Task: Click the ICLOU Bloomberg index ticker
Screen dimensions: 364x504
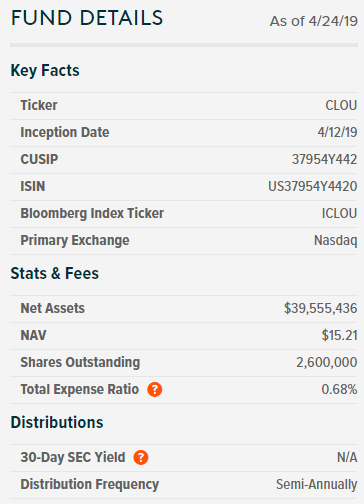Action: click(x=339, y=213)
